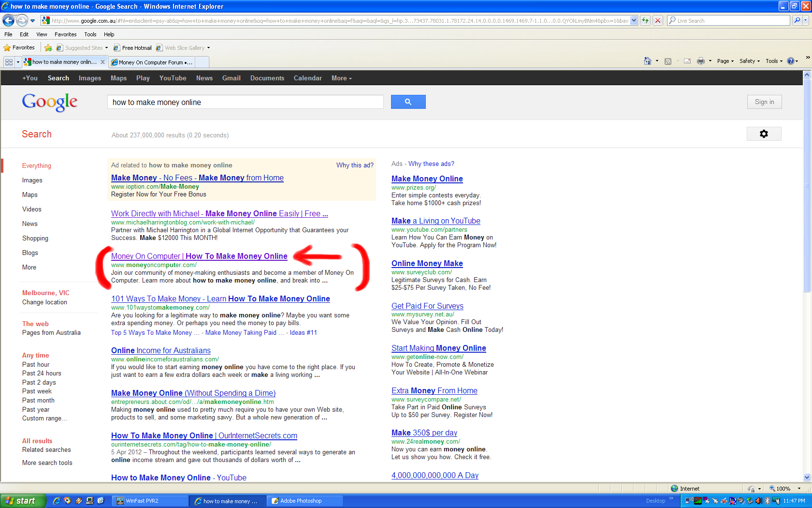This screenshot has width=812, height=508.
Task: Open the recent pages dropdown arrow
Action: pyautogui.click(x=32, y=21)
